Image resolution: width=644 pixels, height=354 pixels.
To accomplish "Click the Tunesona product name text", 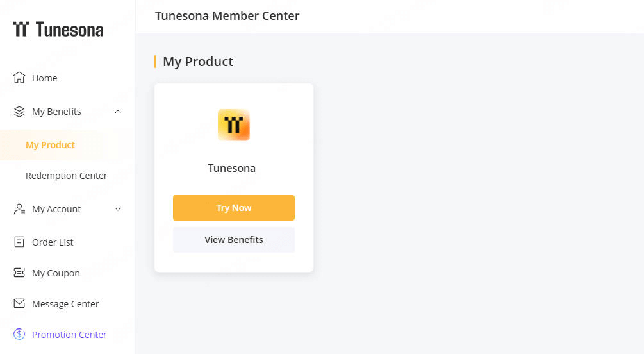I will (x=232, y=168).
